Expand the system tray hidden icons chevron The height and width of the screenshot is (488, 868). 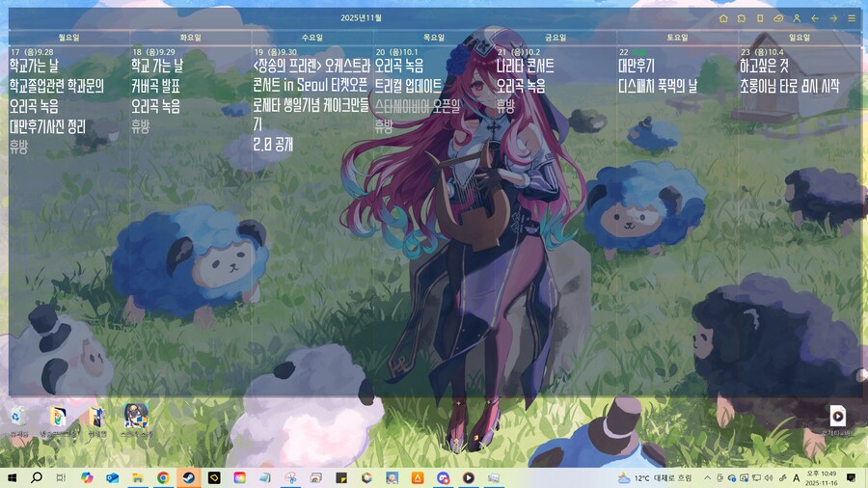708,478
